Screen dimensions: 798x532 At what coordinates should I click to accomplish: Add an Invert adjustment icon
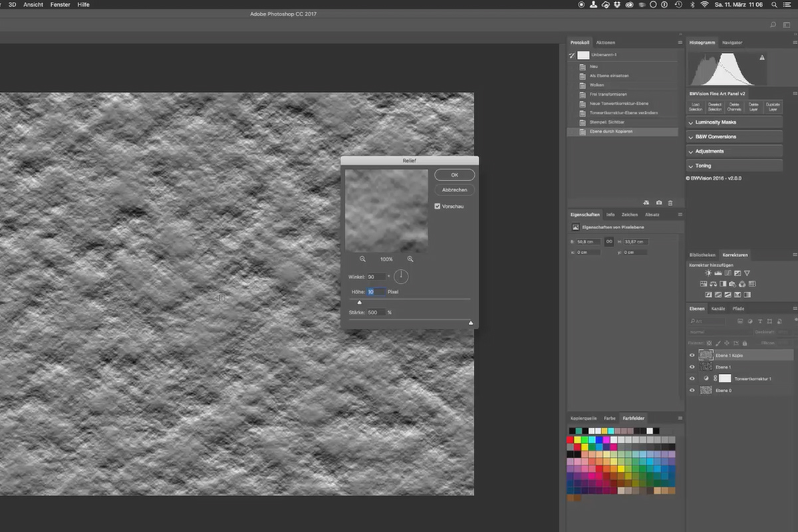[708, 295]
